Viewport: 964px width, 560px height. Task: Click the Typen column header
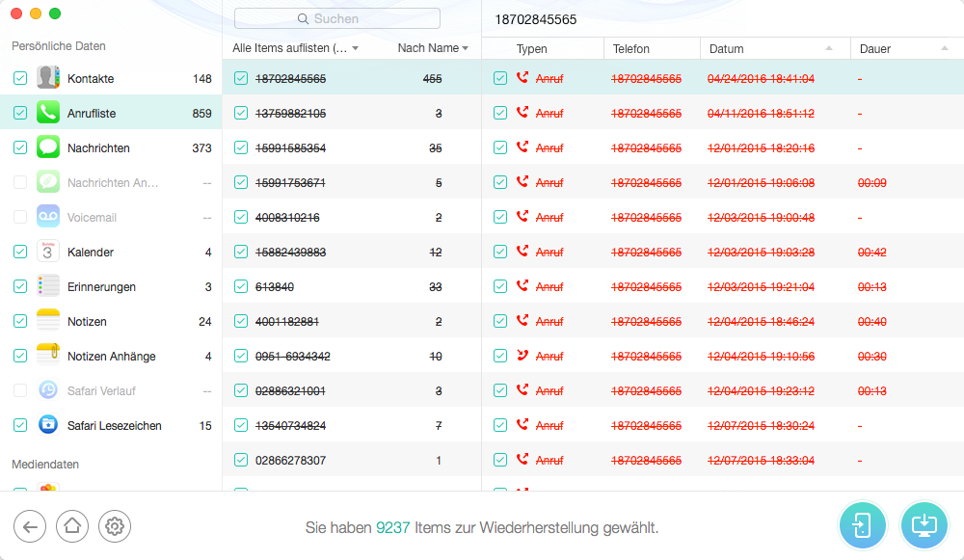[531, 48]
